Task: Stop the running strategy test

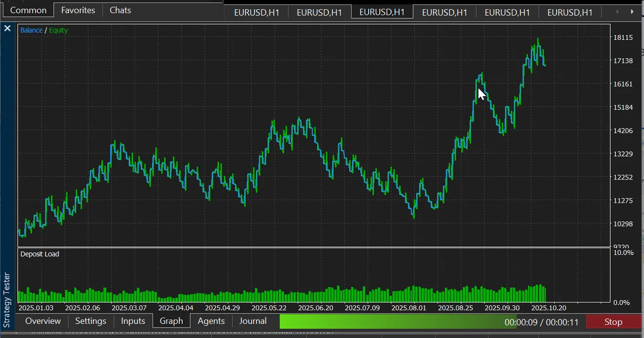Action: coord(613,322)
